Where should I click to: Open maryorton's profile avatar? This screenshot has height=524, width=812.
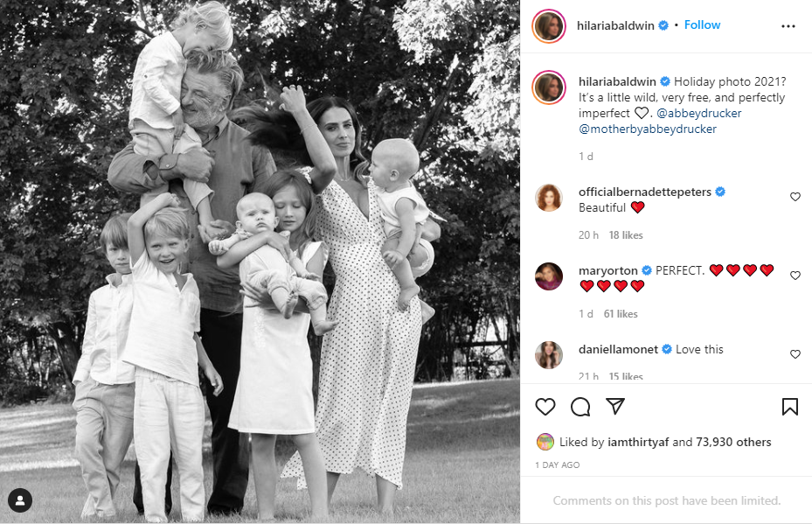[x=549, y=276]
